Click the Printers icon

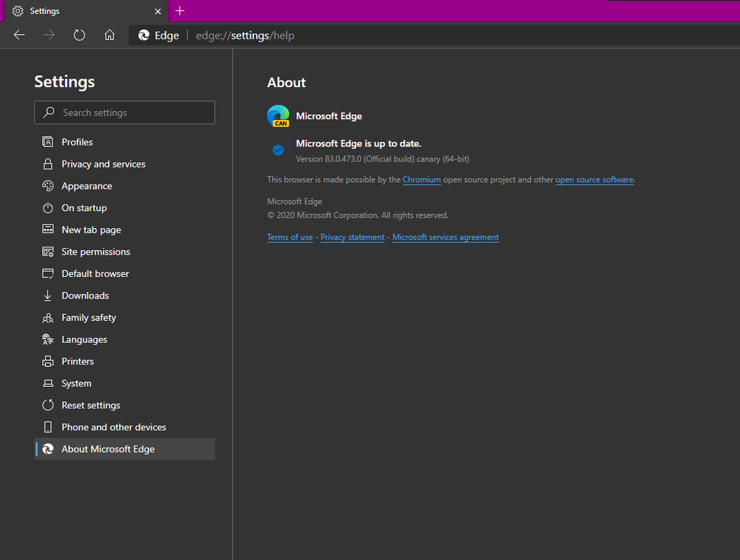tap(47, 361)
